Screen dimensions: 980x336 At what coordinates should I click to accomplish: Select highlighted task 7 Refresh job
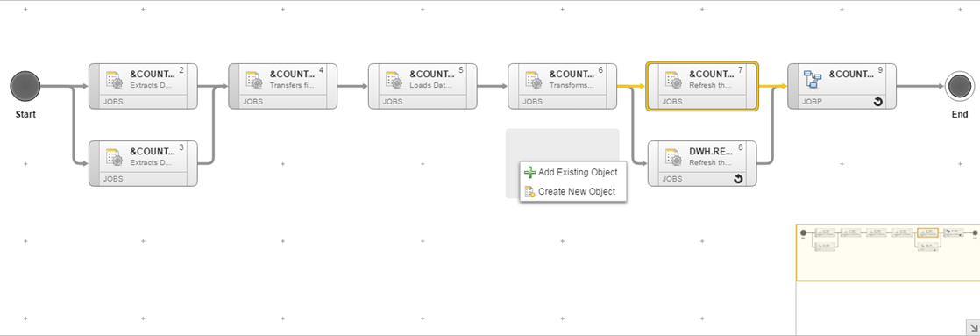point(702,86)
